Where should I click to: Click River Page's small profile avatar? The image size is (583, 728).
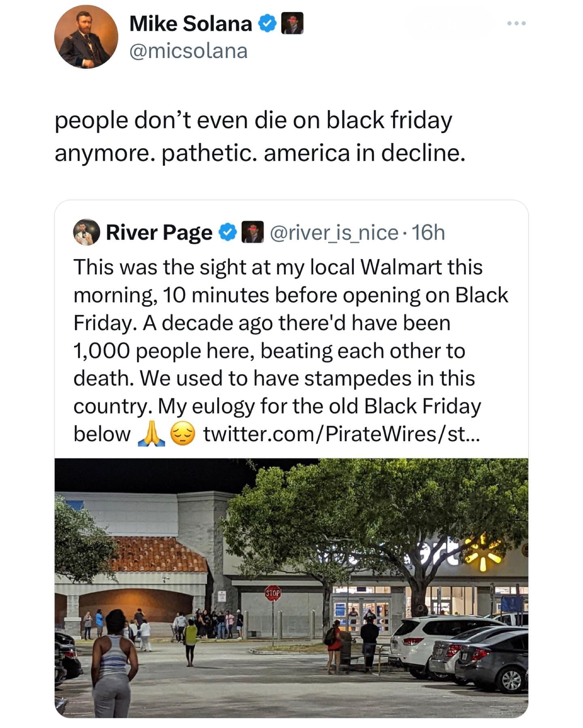click(86, 232)
